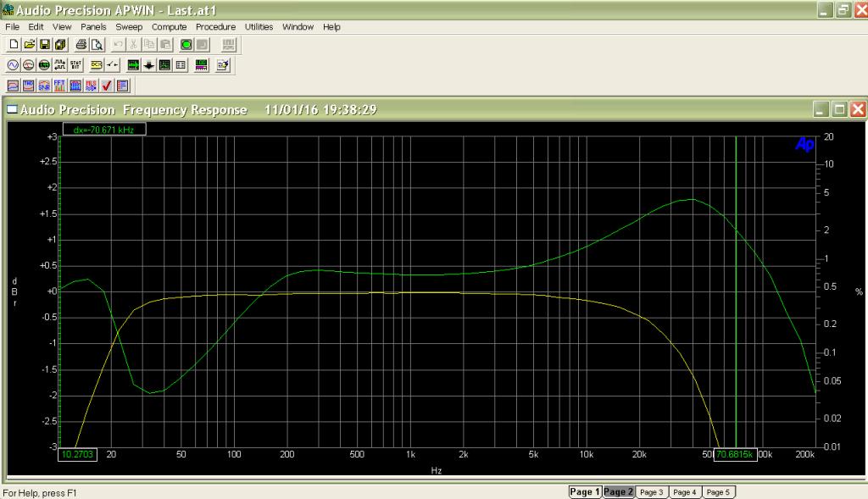Open the Sweep menu
Screen dimensions: 868x499
pyautogui.click(x=129, y=26)
